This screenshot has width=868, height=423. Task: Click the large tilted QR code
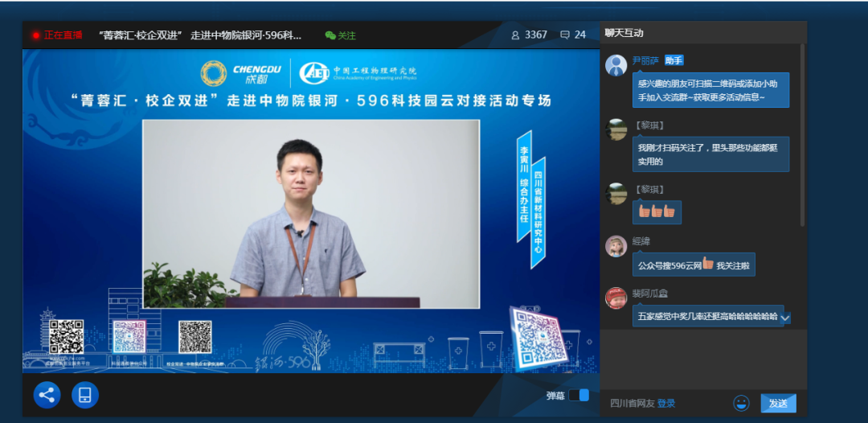point(538,339)
